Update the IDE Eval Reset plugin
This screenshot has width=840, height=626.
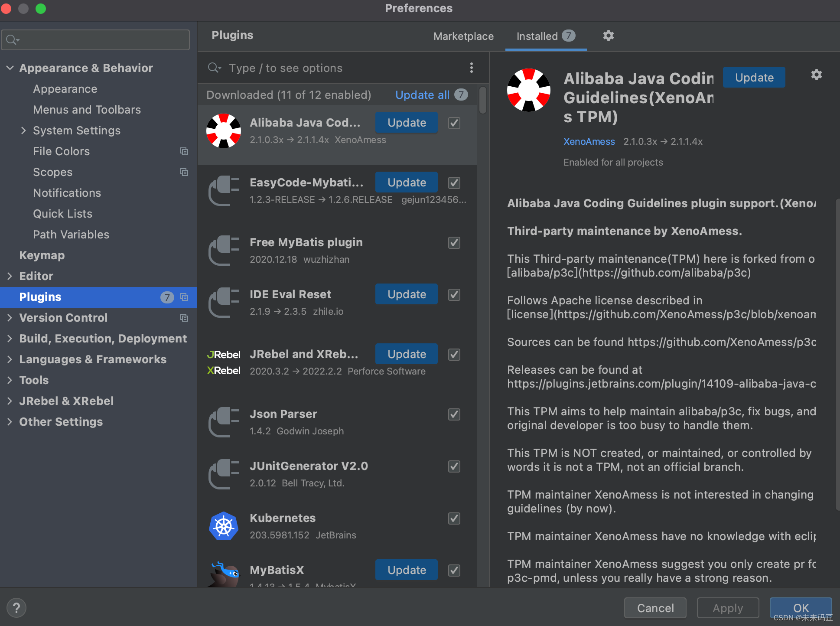pos(406,294)
